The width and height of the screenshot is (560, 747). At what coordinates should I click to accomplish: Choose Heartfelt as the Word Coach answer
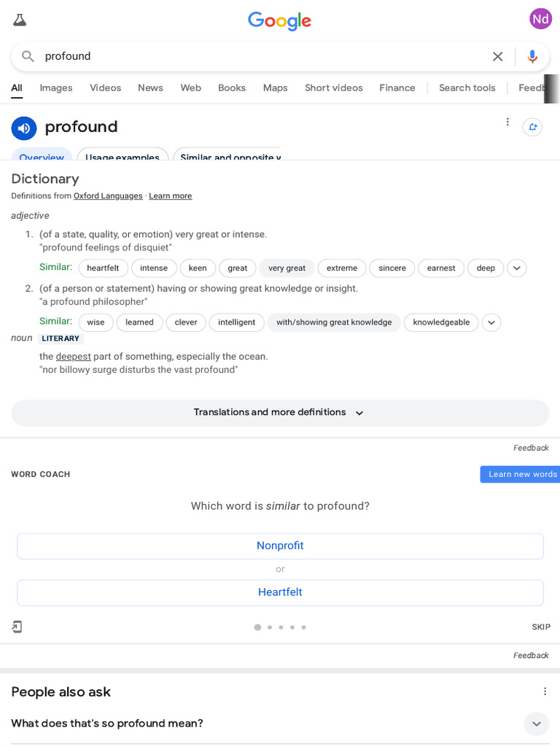(x=280, y=592)
